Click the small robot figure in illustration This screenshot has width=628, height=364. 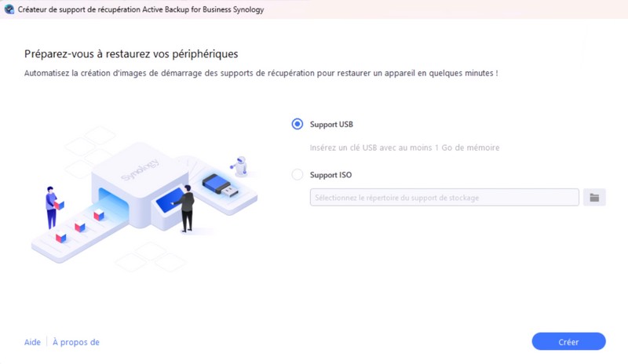coord(239,166)
